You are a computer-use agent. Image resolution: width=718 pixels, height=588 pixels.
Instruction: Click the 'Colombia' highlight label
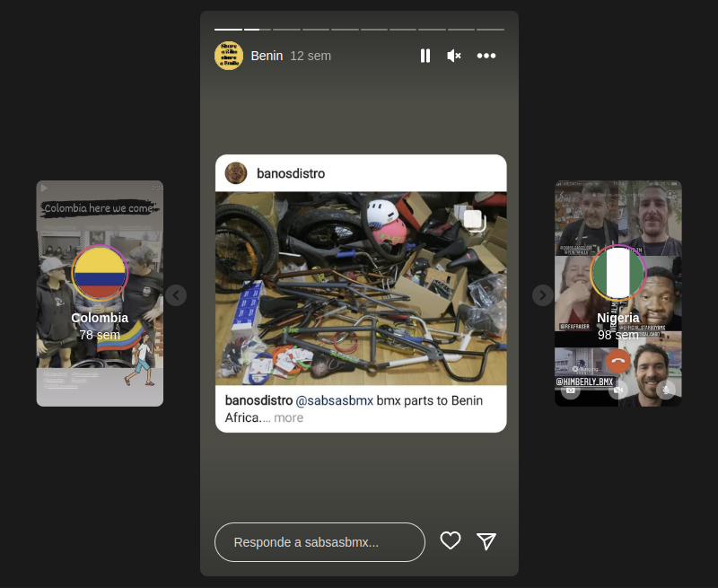100,318
